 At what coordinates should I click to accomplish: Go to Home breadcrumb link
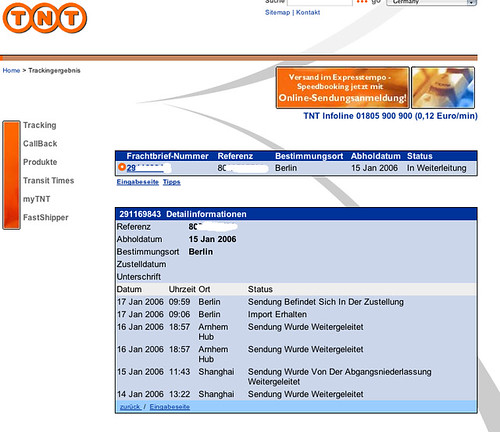[x=11, y=70]
